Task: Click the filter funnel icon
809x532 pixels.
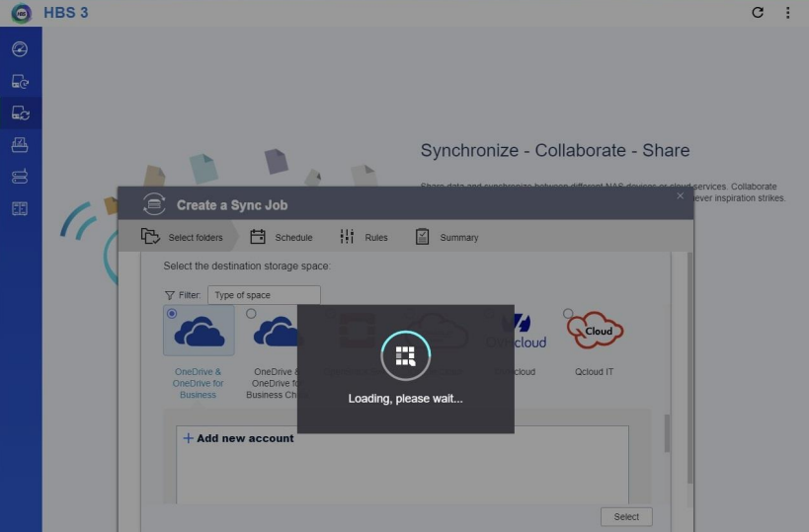Action: tap(170, 295)
